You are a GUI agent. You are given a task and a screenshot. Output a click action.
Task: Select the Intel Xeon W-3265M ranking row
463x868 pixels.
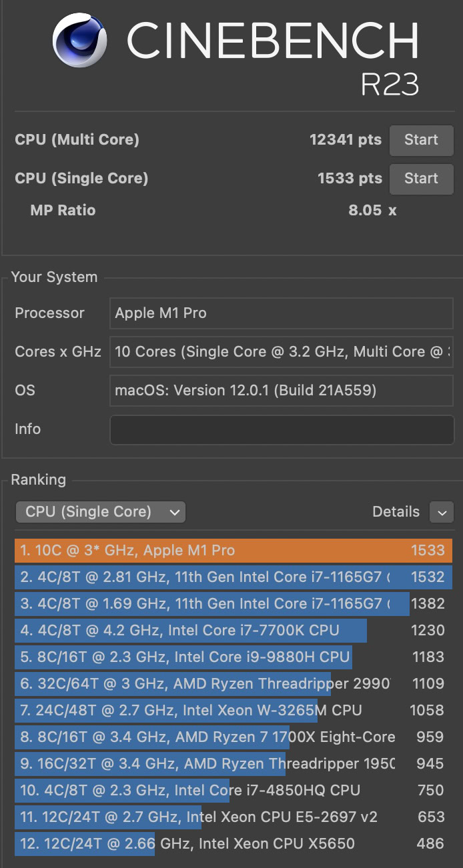[233, 711]
